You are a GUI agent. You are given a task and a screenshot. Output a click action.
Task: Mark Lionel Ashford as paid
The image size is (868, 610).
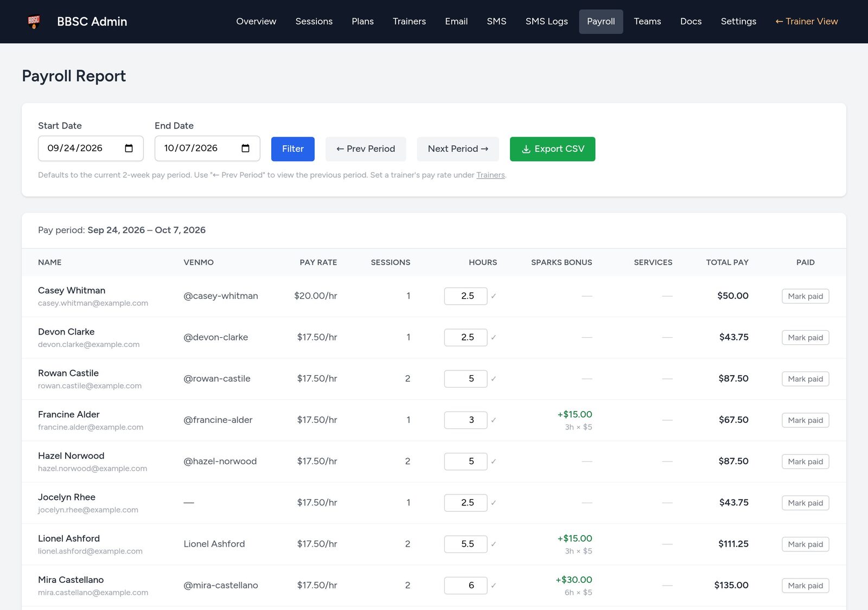pyautogui.click(x=805, y=544)
